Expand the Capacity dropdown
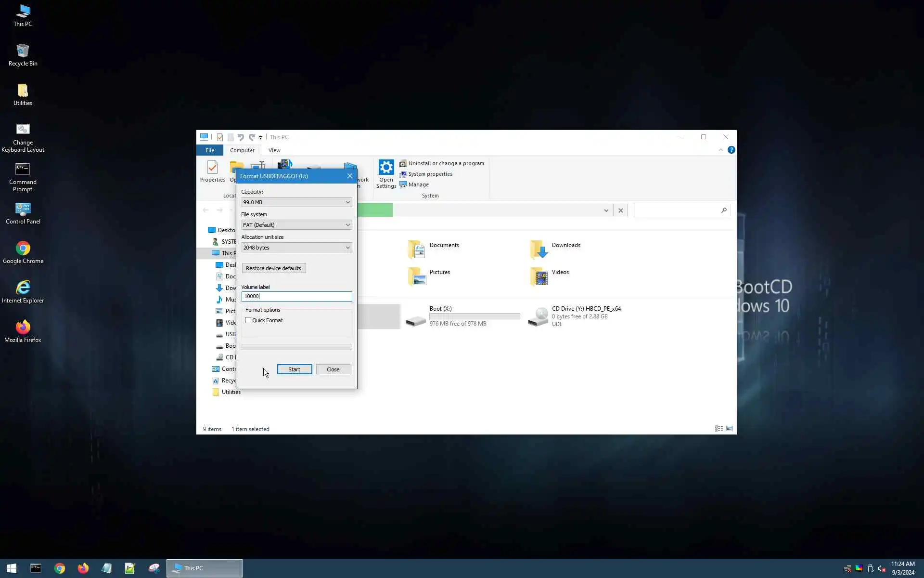This screenshot has height=578, width=924. coord(296,202)
